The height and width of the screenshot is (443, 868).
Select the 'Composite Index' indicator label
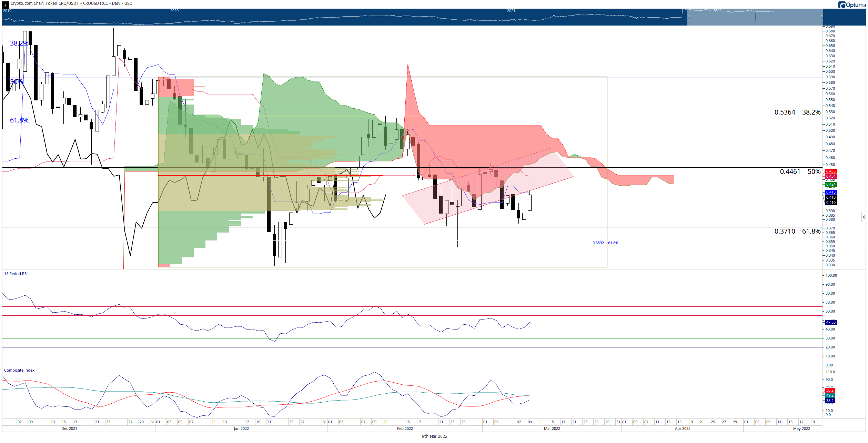pos(19,370)
